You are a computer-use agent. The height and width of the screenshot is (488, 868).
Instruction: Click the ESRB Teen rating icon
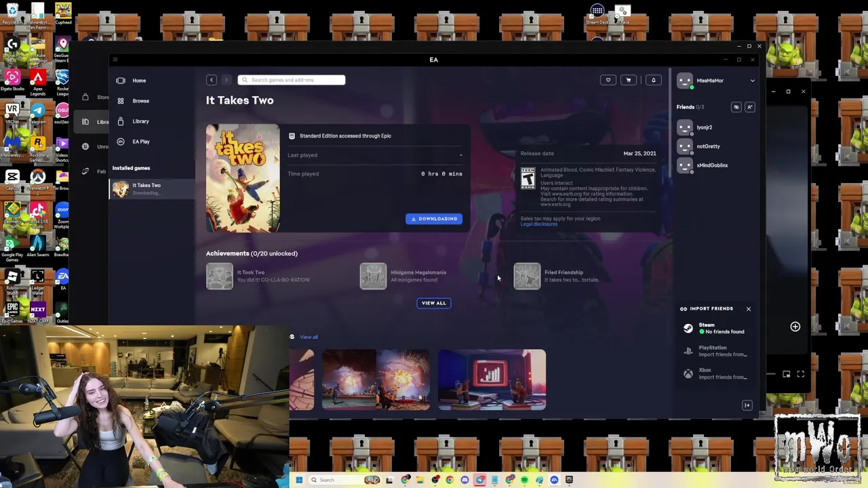(x=528, y=178)
